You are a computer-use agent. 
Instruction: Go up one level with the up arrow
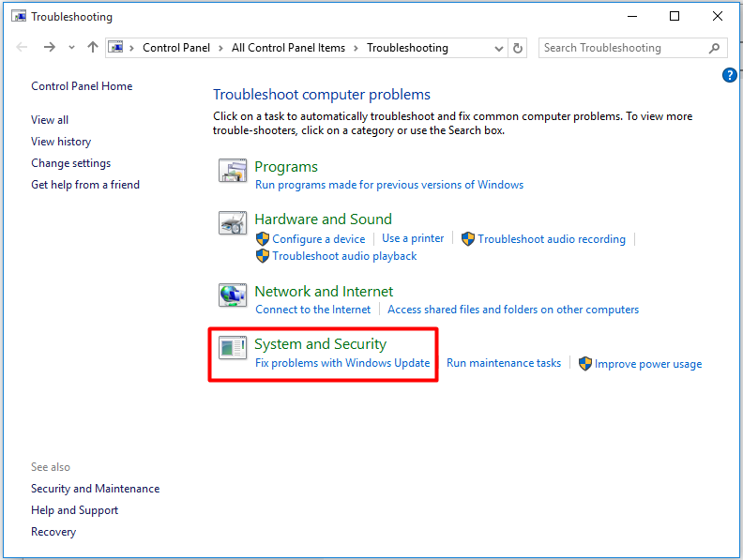92,48
